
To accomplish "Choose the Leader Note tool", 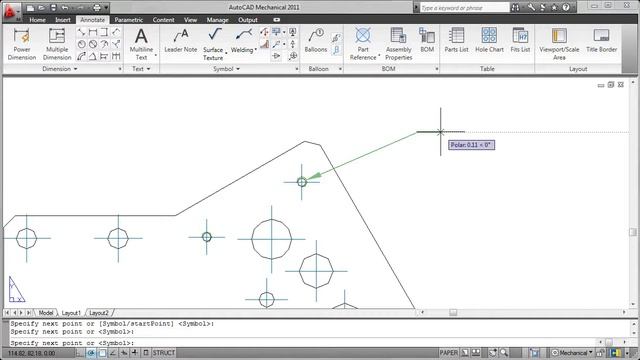I will point(181,41).
